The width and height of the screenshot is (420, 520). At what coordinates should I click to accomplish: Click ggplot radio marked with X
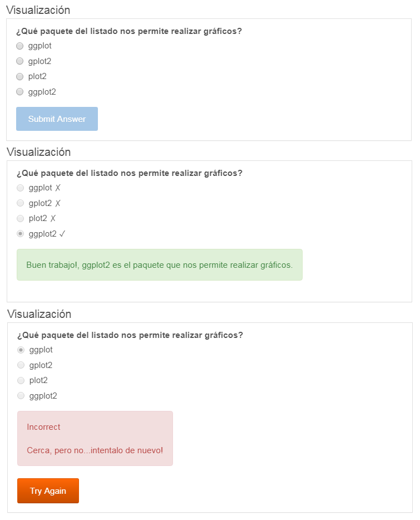pyautogui.click(x=20, y=188)
